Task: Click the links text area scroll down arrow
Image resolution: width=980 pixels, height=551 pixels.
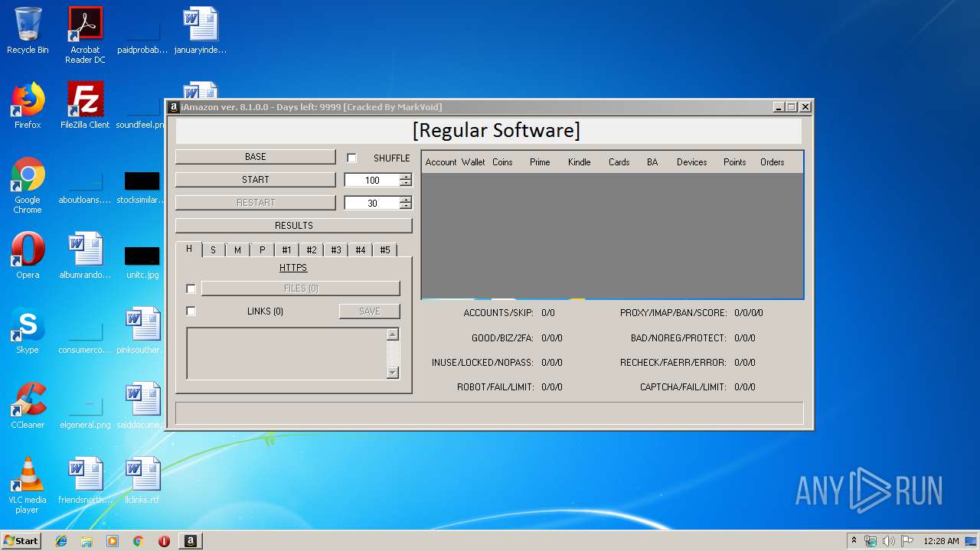Action: pyautogui.click(x=393, y=373)
